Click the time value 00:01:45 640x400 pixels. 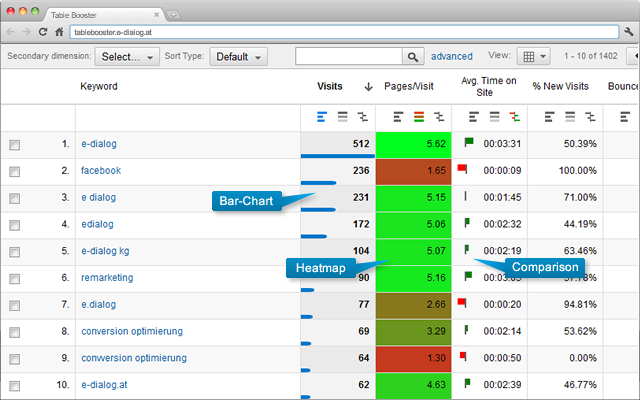[502, 198]
